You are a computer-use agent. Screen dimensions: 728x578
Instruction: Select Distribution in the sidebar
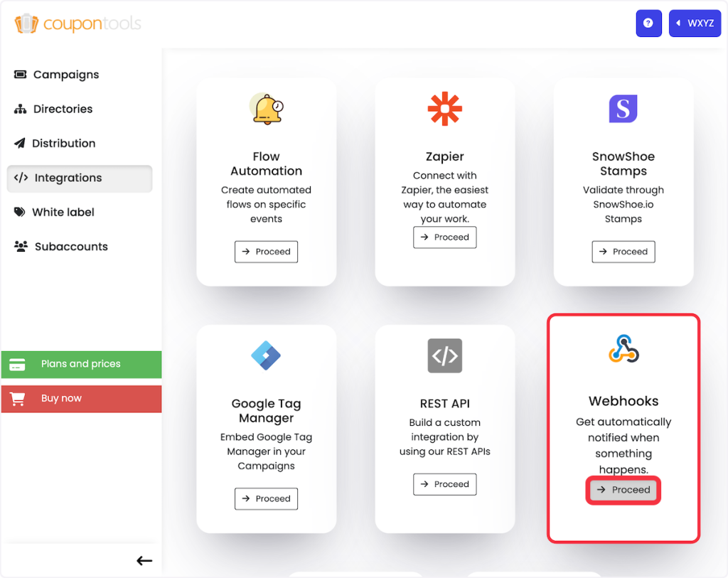63,143
